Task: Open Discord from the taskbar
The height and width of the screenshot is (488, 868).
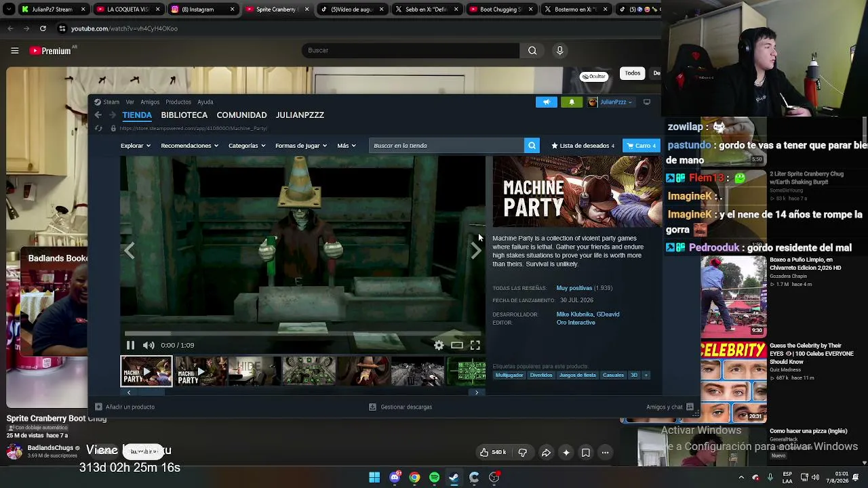Action: click(395, 477)
